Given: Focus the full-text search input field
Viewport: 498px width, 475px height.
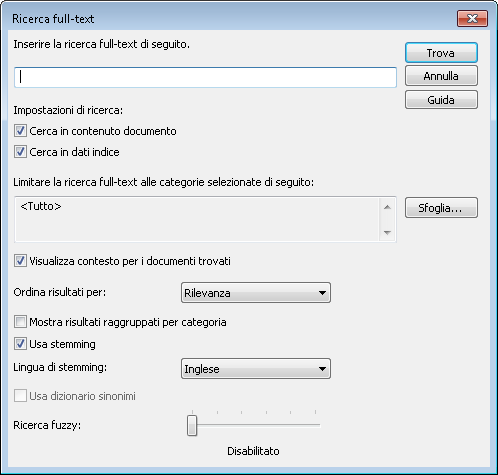Looking at the screenshot, I should (205, 77).
